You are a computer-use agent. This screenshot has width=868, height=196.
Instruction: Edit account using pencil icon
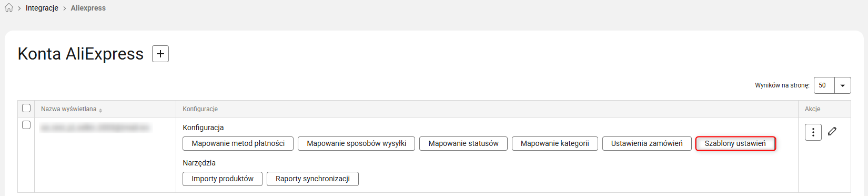click(832, 131)
